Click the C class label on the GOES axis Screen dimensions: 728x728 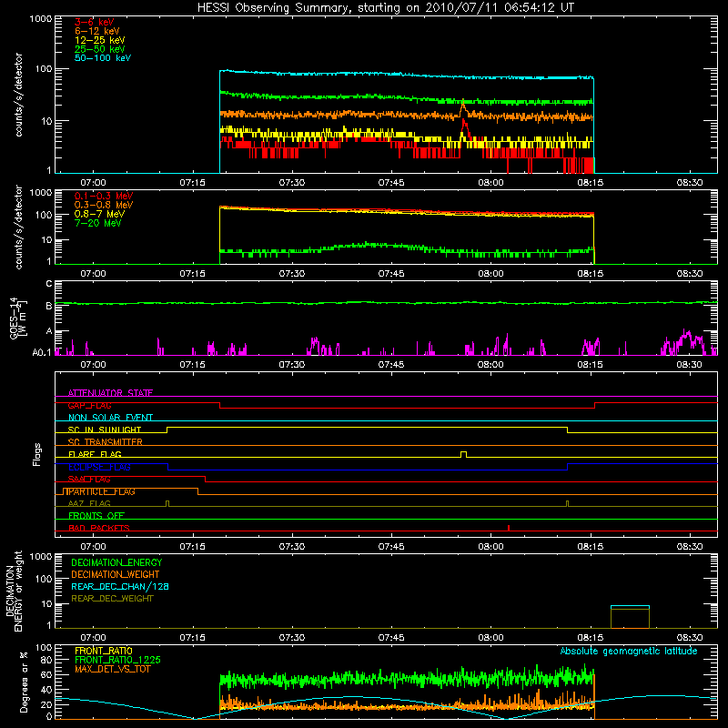tap(48, 283)
